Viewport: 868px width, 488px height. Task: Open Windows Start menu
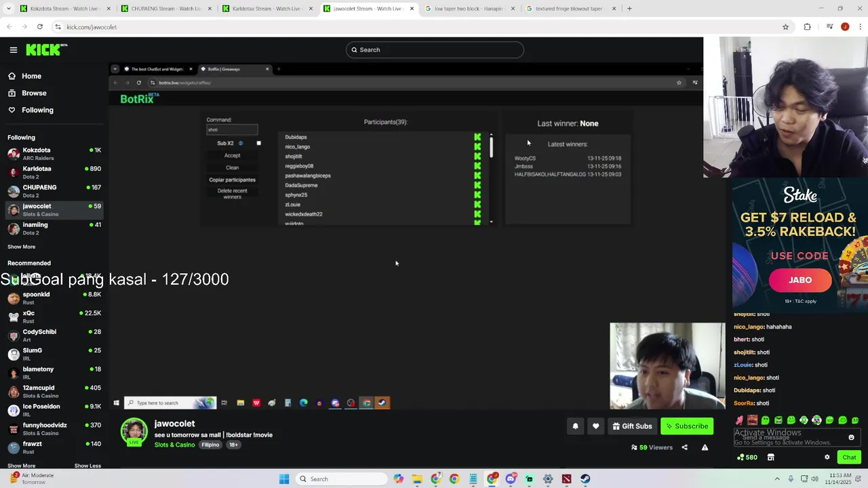point(284,479)
